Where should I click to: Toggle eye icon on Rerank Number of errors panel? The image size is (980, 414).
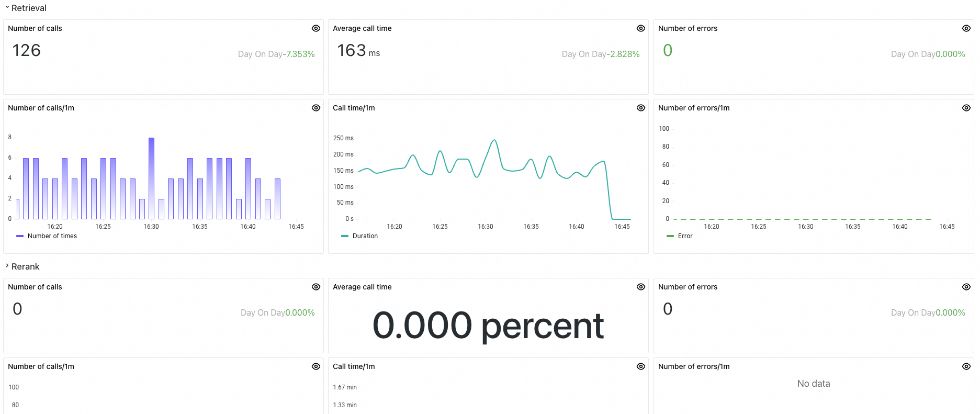click(966, 287)
